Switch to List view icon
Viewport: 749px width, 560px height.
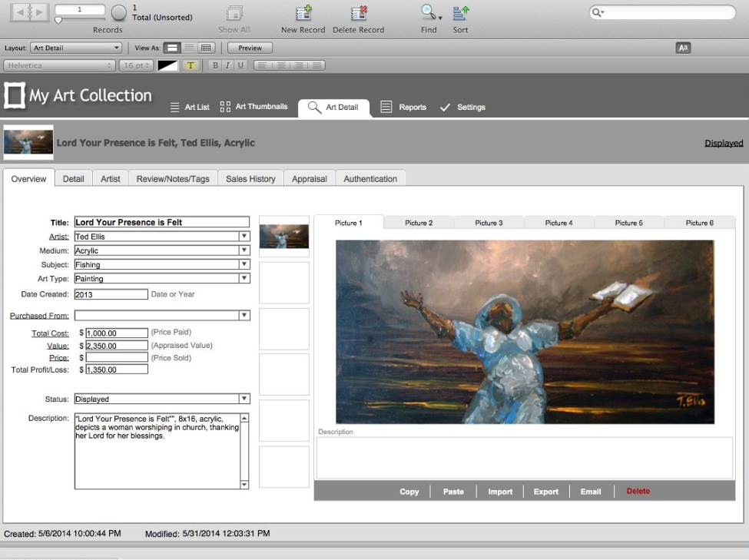189,48
